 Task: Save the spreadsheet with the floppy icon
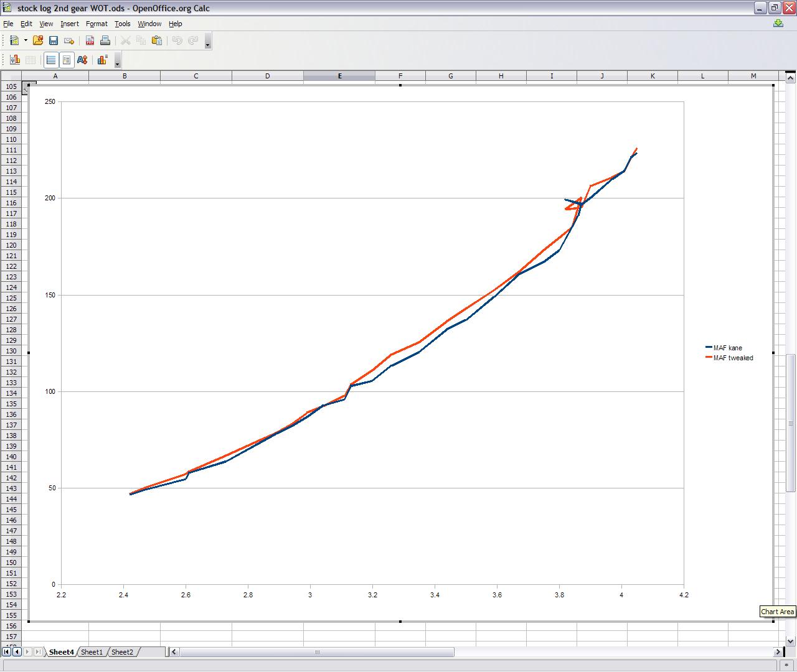pyautogui.click(x=54, y=40)
